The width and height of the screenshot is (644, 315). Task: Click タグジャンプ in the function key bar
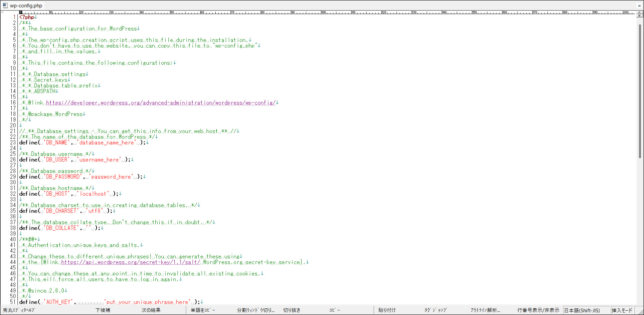coord(435,310)
